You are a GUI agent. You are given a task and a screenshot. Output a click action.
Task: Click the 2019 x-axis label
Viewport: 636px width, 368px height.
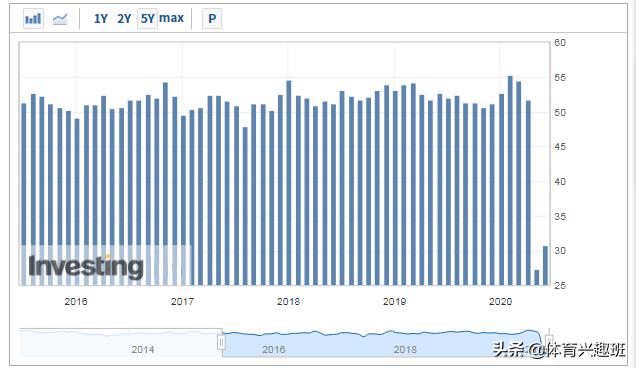point(394,301)
